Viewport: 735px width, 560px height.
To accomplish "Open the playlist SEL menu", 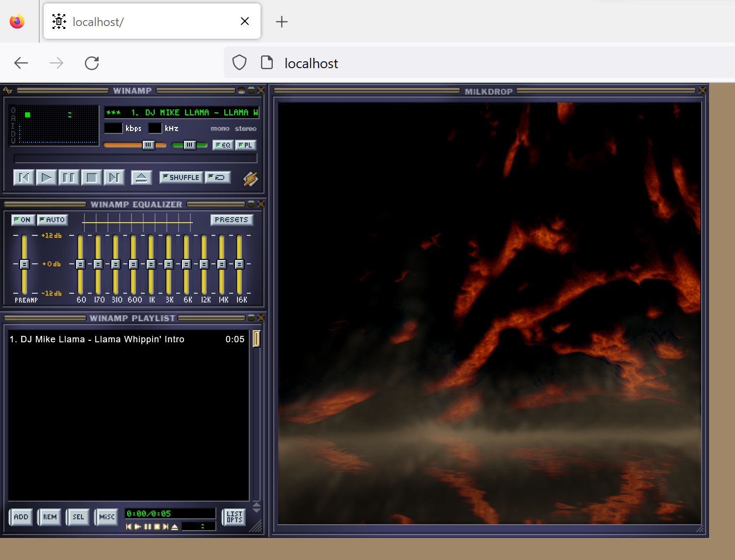I will pos(78,517).
